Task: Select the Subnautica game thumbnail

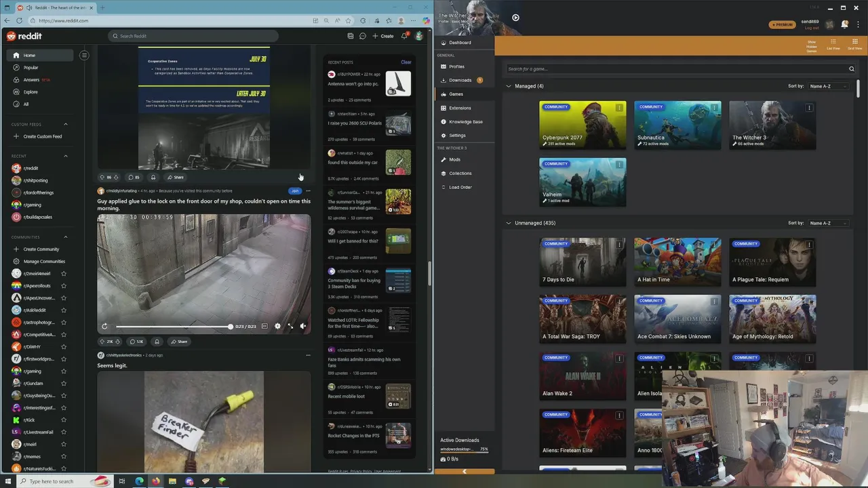Action: click(x=677, y=125)
